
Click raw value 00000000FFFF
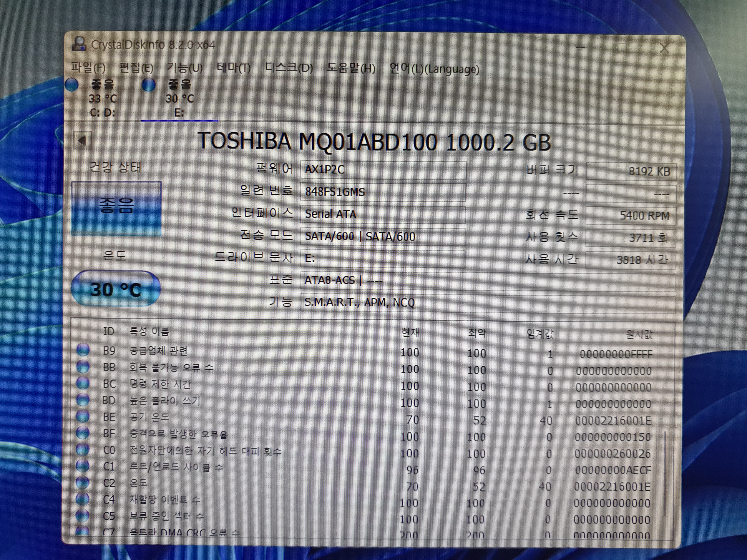[616, 354]
